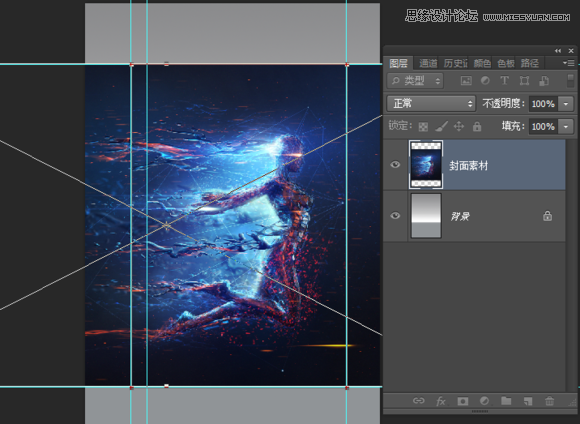Toggle lock position move icon
Viewport: 580px width, 424px height.
coord(459,127)
